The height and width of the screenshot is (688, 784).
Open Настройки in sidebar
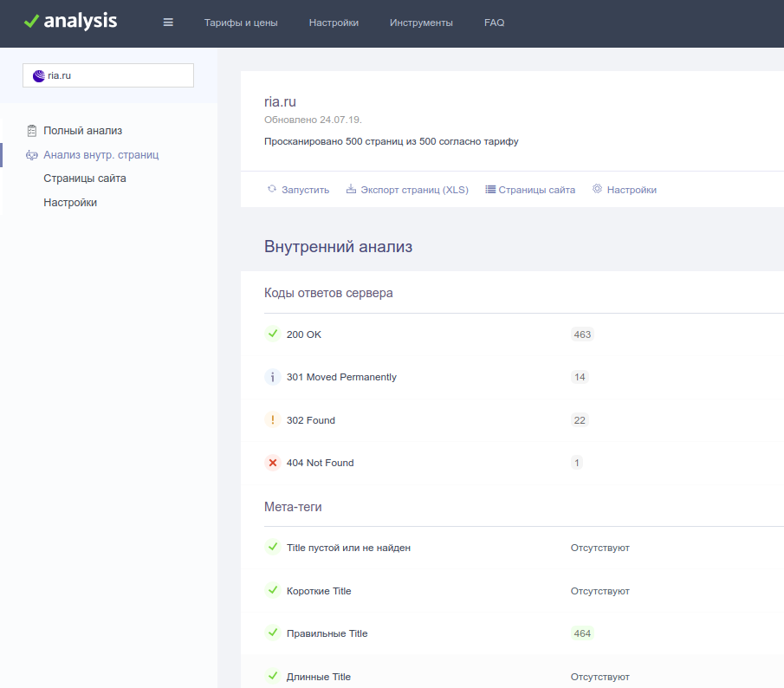tap(70, 203)
